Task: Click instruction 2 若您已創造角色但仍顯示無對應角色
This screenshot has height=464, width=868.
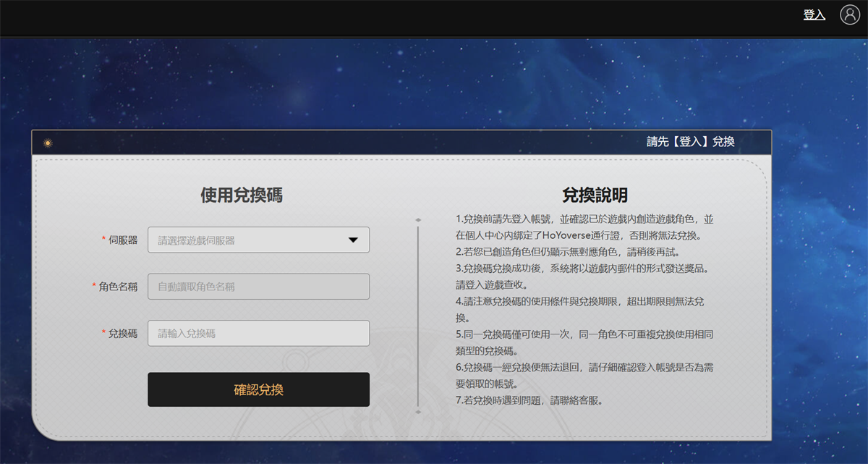Action: tap(570, 252)
